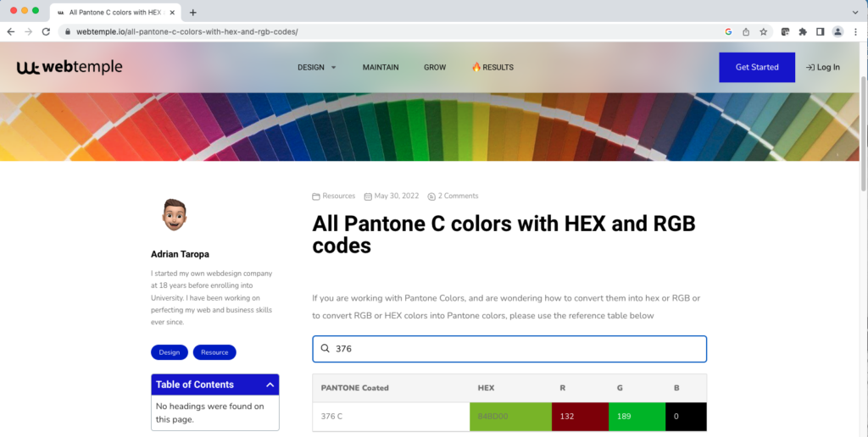Click the fire icon beside RESULTS
868x437 pixels.
(x=476, y=67)
